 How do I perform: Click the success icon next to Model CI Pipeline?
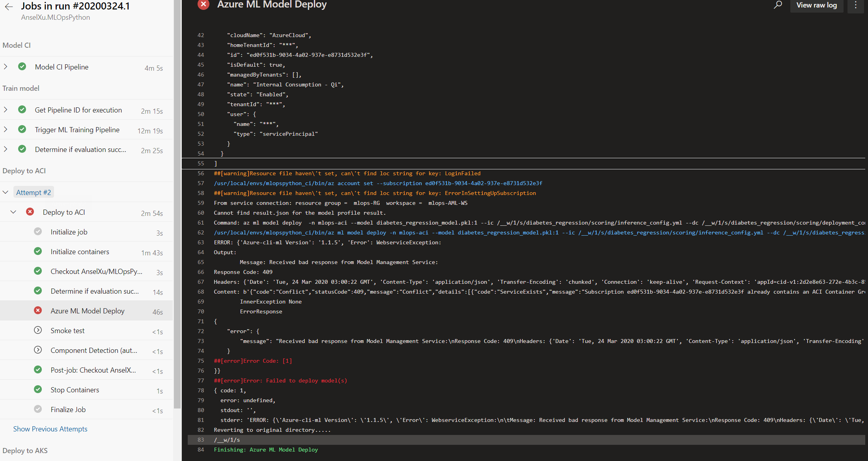(x=22, y=66)
